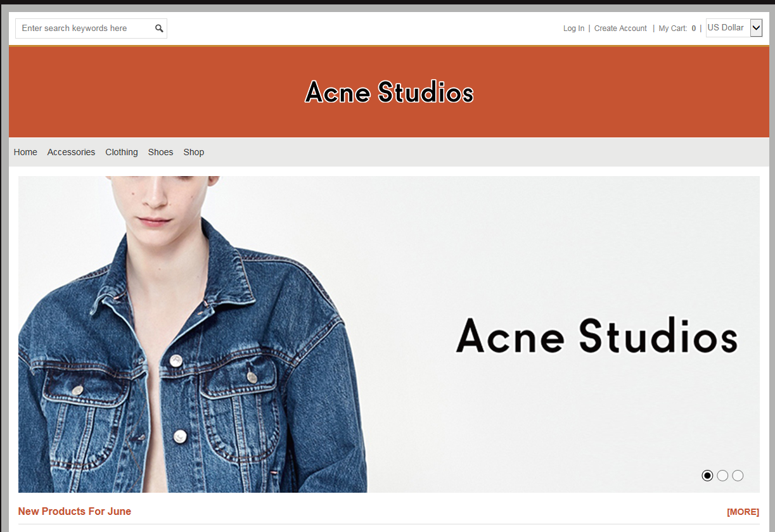Open the Accessories menu item
The image size is (775, 532).
(x=71, y=152)
